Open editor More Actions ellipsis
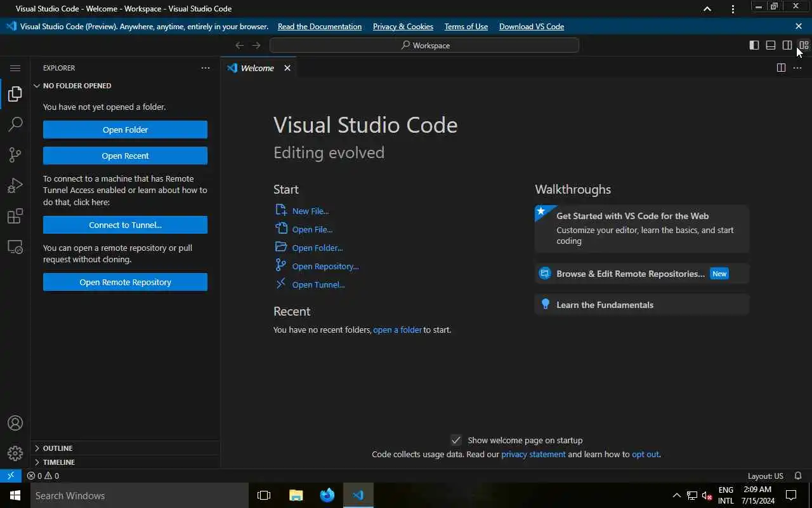The image size is (812, 508). tap(797, 68)
